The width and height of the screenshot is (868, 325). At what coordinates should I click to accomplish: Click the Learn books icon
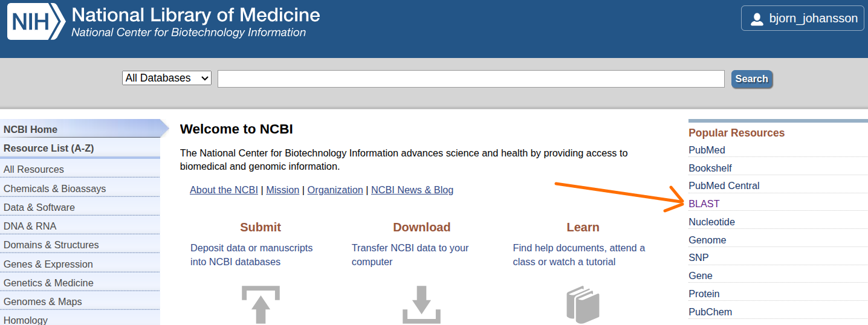pos(583,304)
